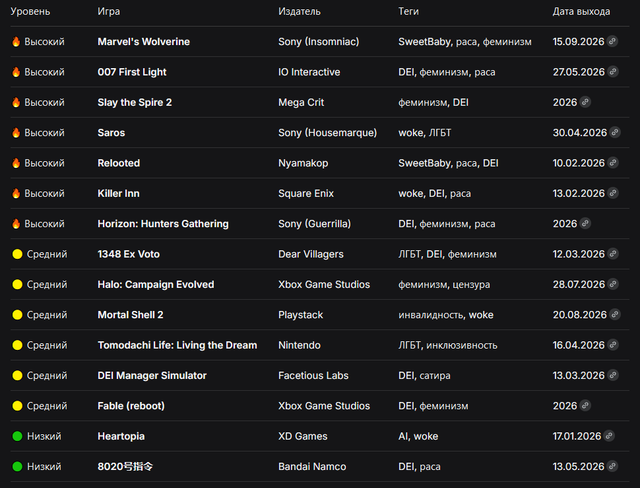Image resolution: width=640 pixels, height=488 pixels.
Task: Click green circle in Heartopia row
Action: (x=17, y=436)
